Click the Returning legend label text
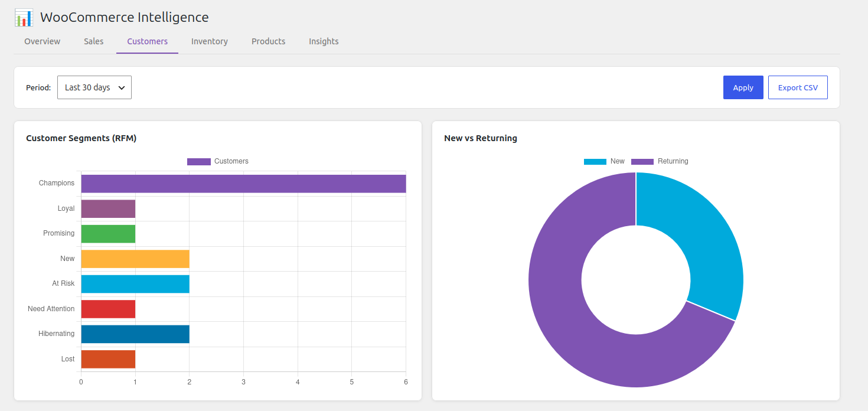Image resolution: width=868 pixels, height=411 pixels. [673, 161]
